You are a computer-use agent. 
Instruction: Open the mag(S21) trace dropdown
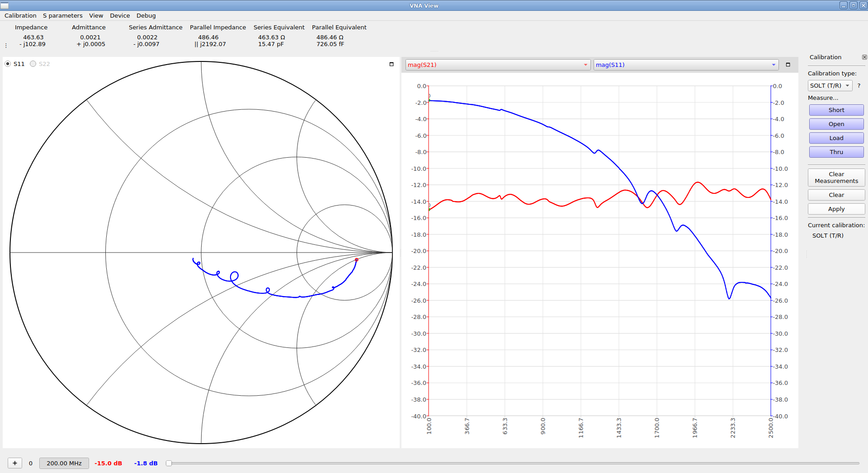[x=498, y=65]
